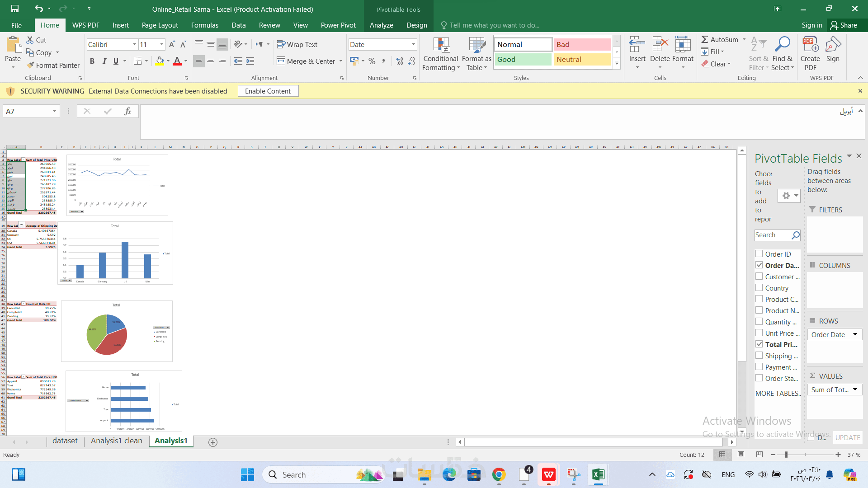This screenshot has width=868, height=488.
Task: Switch to Page Layout view icon
Action: [x=741, y=455]
